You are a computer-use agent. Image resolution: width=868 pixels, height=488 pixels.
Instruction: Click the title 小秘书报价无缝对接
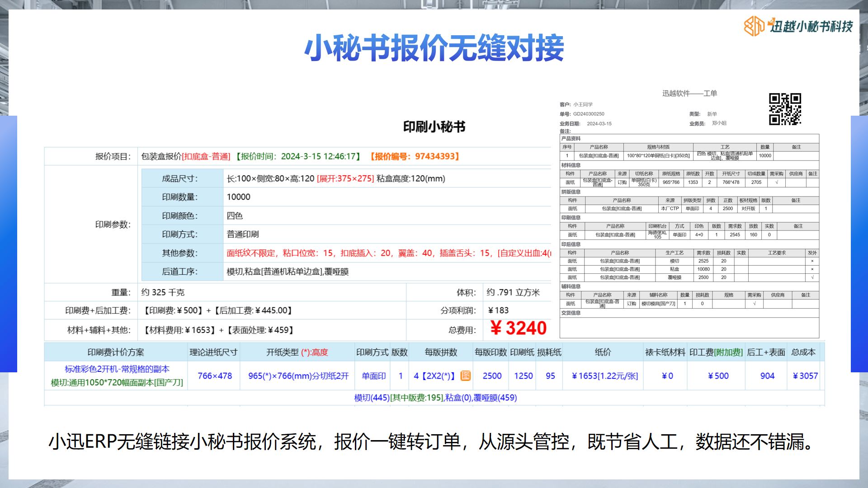(x=434, y=48)
